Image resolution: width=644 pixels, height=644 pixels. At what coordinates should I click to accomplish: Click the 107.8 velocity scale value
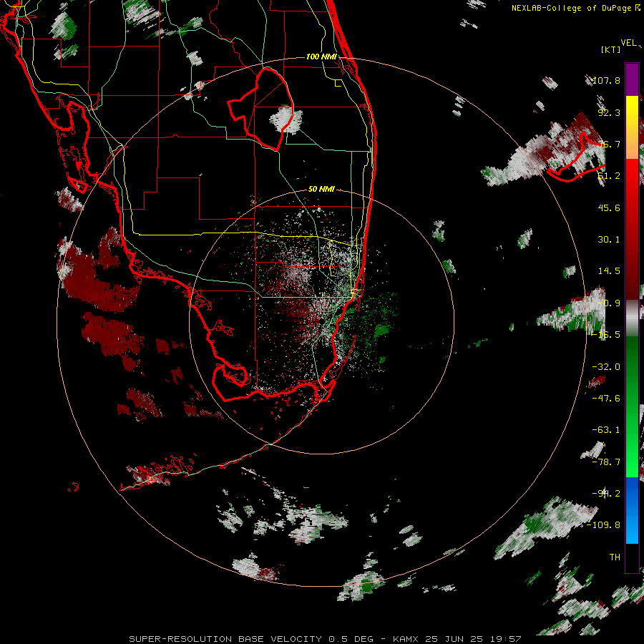pyautogui.click(x=606, y=80)
